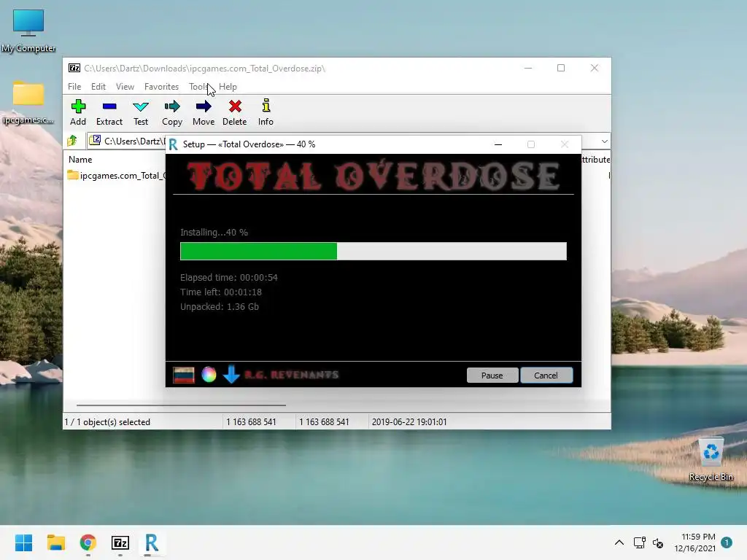747x560 pixels.
Task: Click the colorful circle icon in installer
Action: [209, 375]
